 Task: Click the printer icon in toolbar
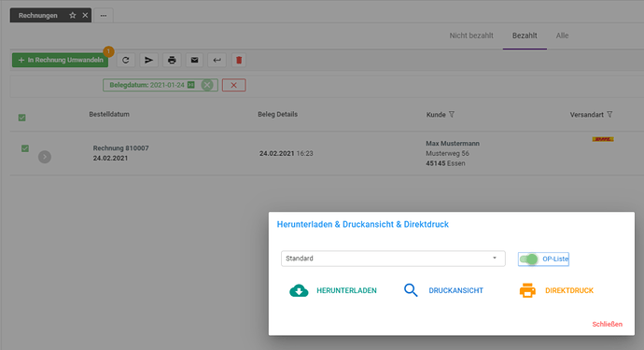tap(172, 60)
